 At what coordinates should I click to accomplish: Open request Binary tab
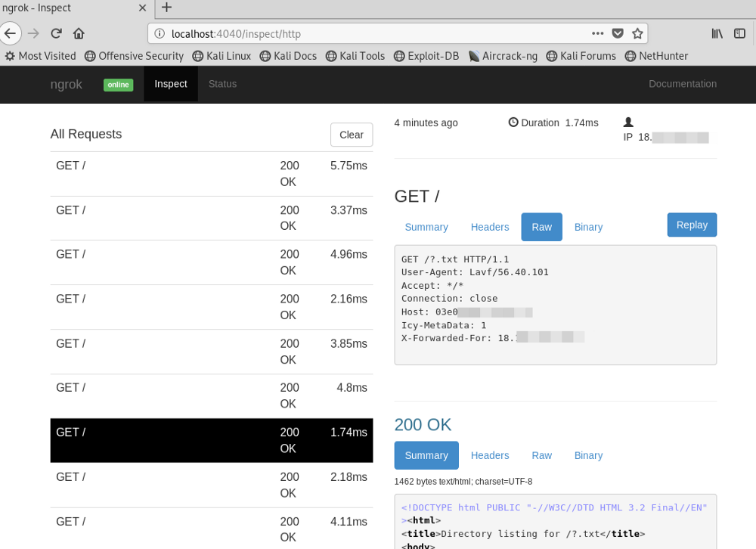(588, 227)
